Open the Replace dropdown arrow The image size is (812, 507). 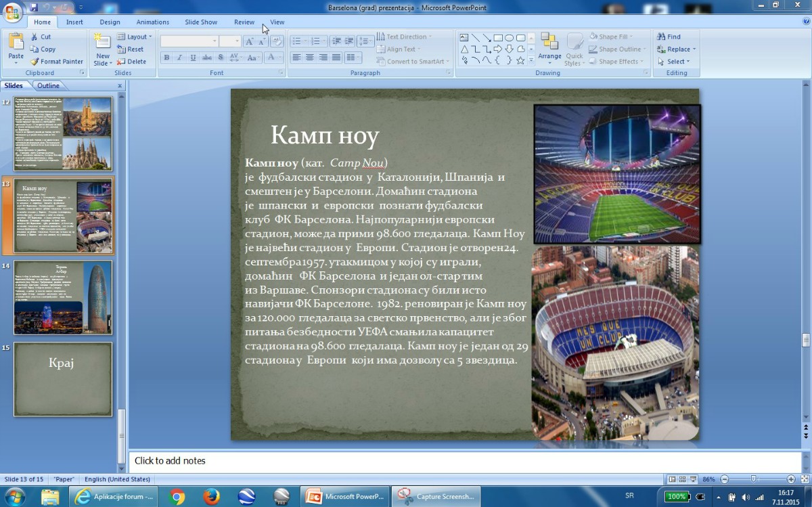[x=694, y=49]
